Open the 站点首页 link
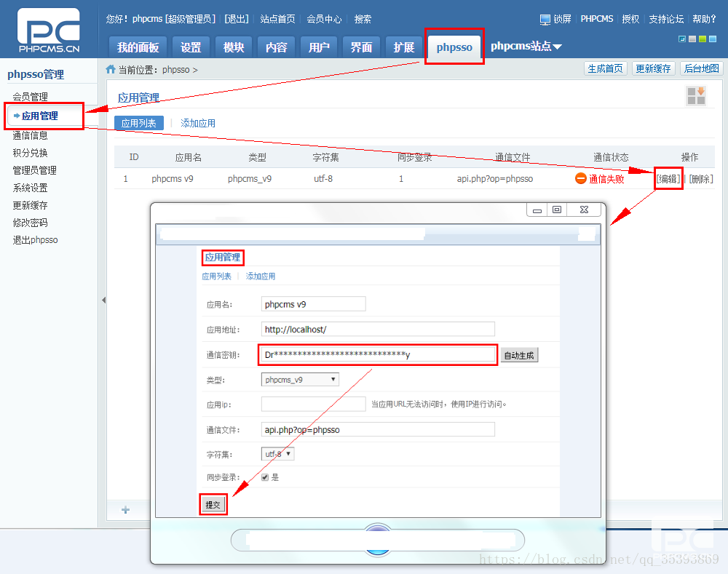Viewport: 728px width, 574px height. pyautogui.click(x=277, y=19)
